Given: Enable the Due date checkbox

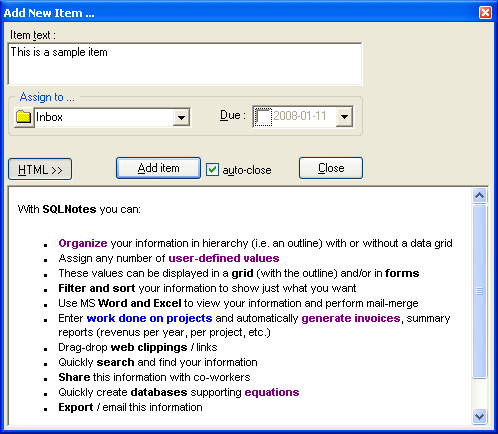Looking at the screenshot, I should pyautogui.click(x=263, y=117).
